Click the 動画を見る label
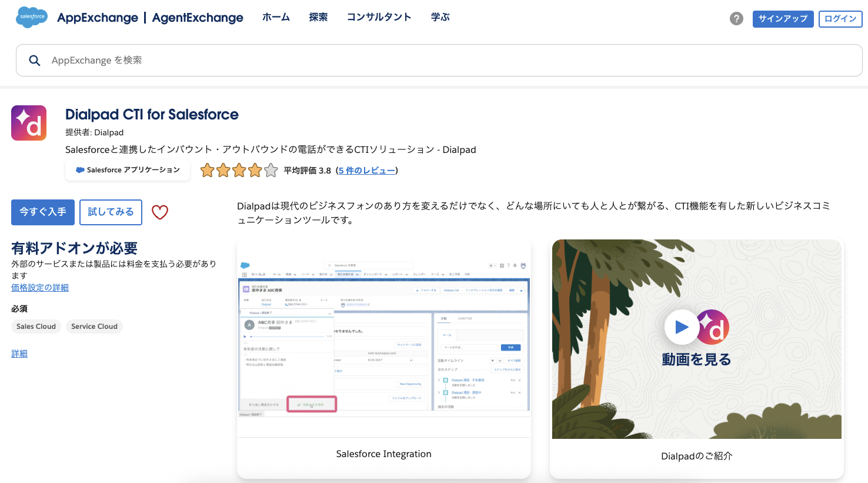The image size is (868, 483). point(696,359)
